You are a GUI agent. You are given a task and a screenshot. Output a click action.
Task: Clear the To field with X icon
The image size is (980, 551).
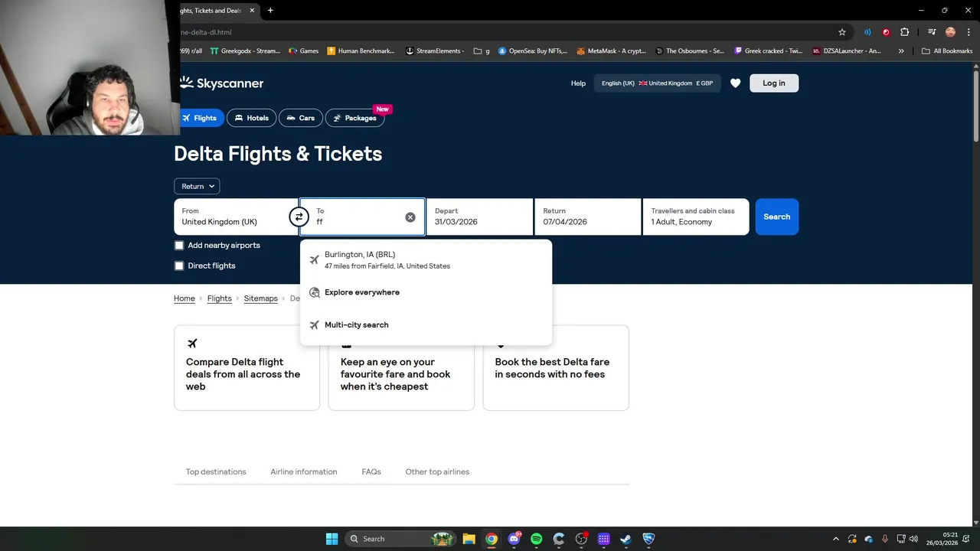click(x=410, y=217)
